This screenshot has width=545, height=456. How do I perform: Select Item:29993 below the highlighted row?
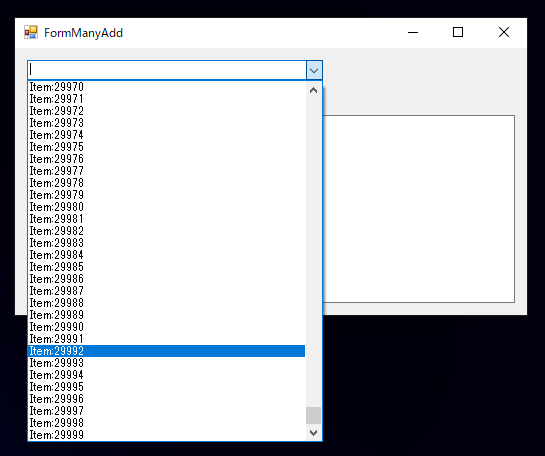[166, 363]
